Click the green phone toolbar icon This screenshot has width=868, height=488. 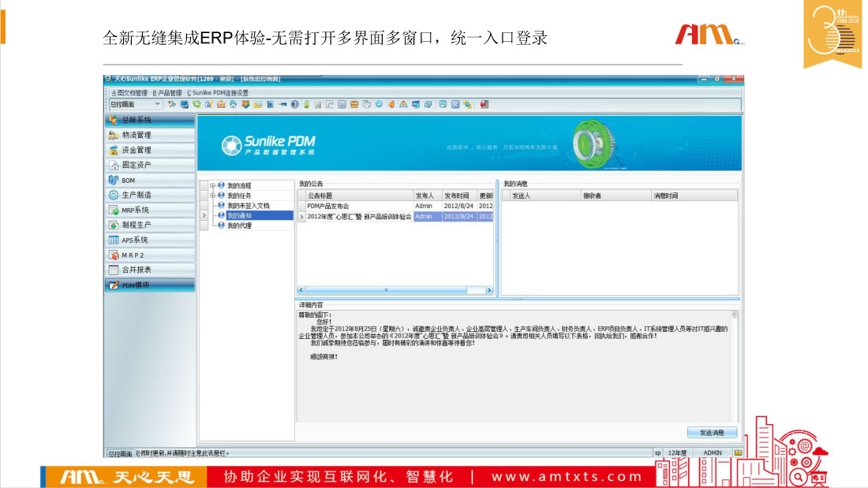pos(196,104)
